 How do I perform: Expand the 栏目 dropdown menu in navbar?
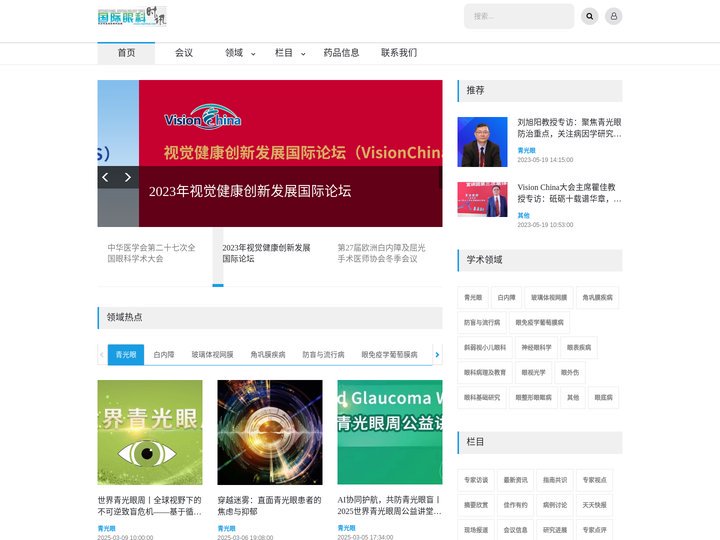coord(290,53)
